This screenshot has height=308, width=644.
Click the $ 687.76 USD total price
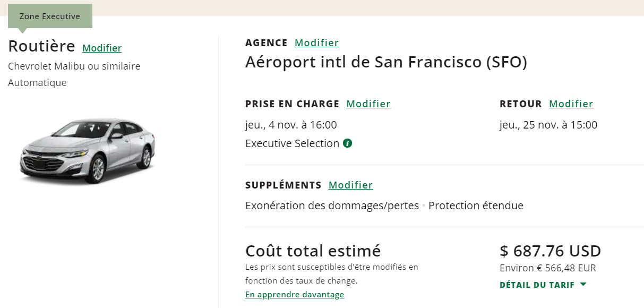click(550, 251)
